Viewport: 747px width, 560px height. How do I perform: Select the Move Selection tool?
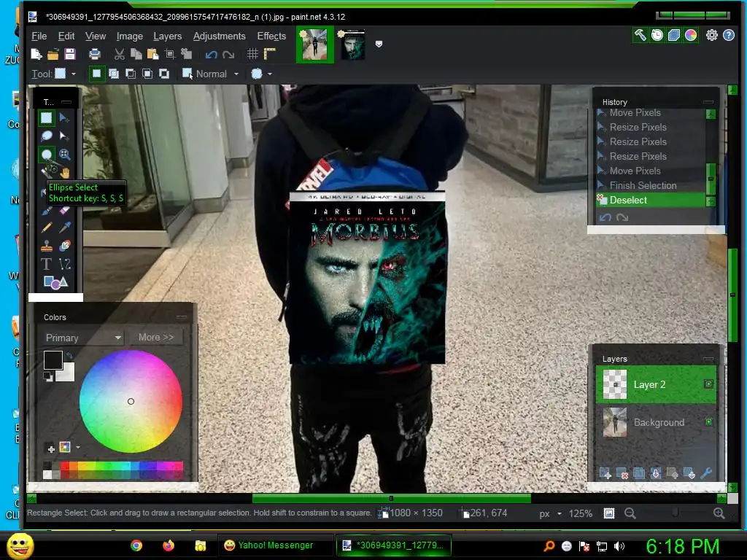[64, 136]
